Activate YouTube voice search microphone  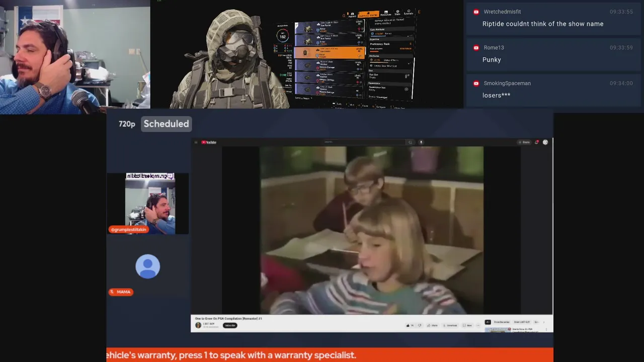point(421,142)
